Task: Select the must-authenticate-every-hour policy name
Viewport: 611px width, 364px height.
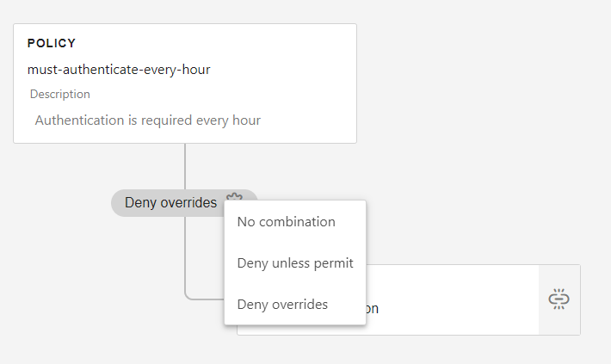Action: pyautogui.click(x=119, y=69)
